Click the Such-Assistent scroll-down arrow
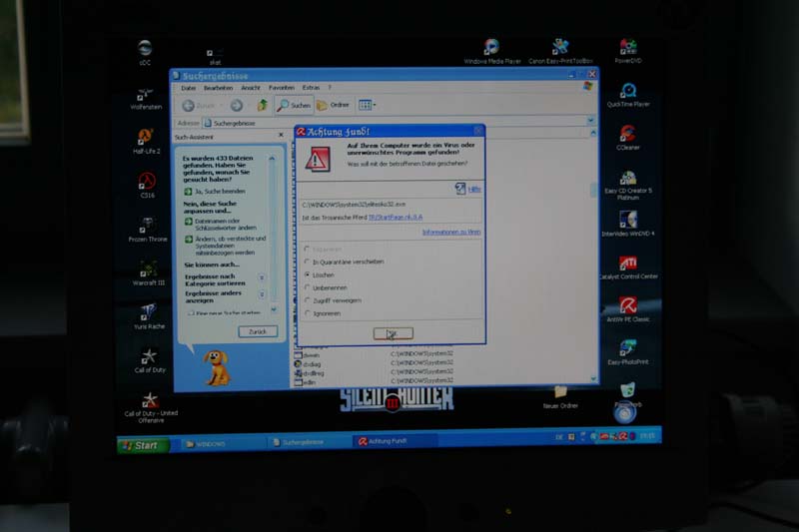This screenshot has height=532, width=799. [x=274, y=309]
